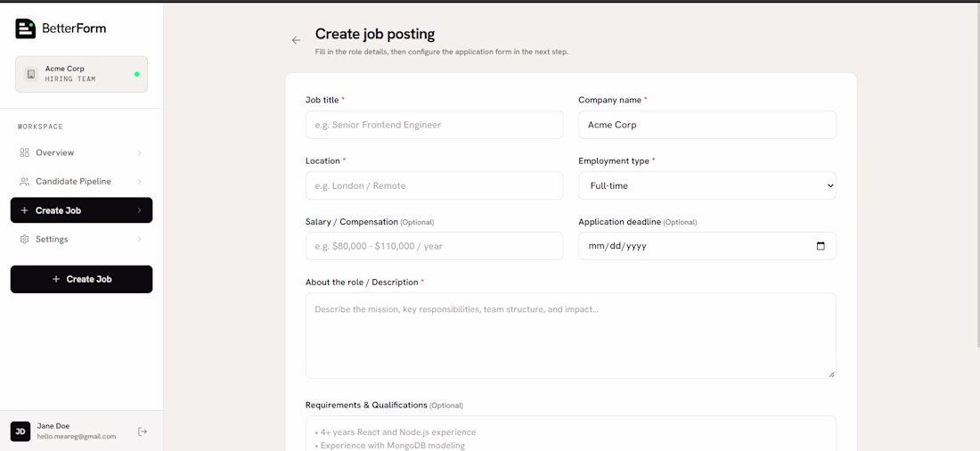Open the Settings menu item
The height and width of the screenshot is (451, 980).
pos(81,239)
